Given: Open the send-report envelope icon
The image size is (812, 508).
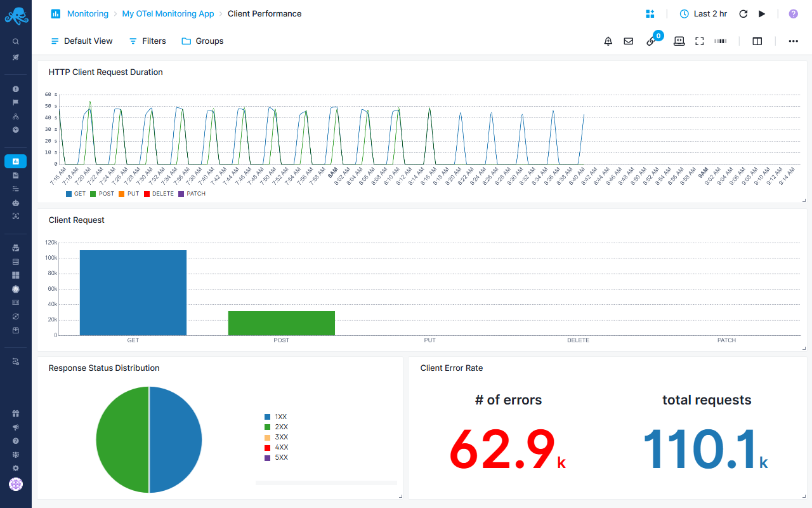Looking at the screenshot, I should [x=628, y=41].
